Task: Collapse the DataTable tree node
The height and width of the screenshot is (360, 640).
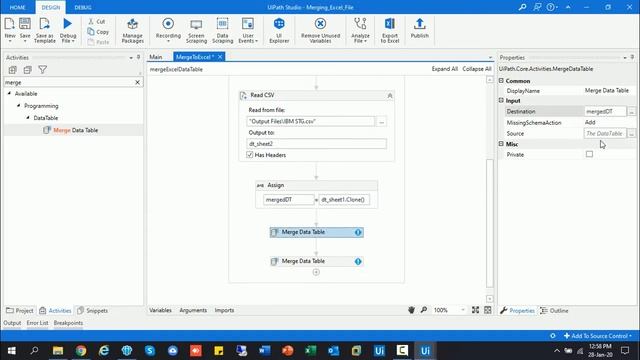Action: (28, 118)
